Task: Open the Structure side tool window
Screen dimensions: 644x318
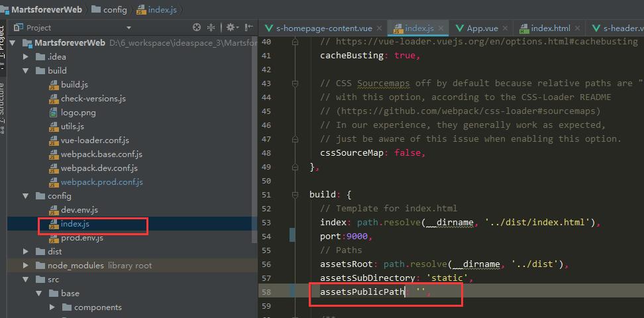Action: (x=2, y=107)
